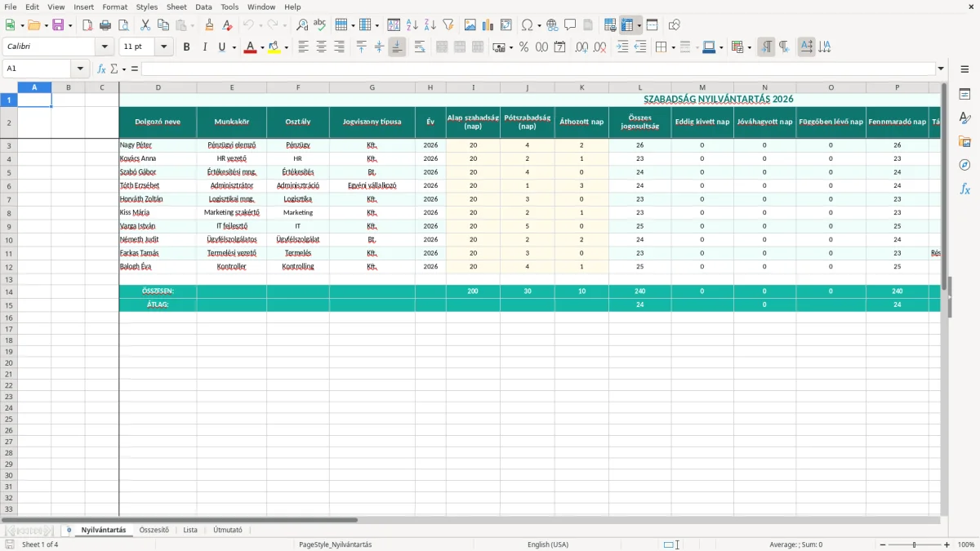Format cell as date
The image size is (980, 551).
[x=560, y=47]
